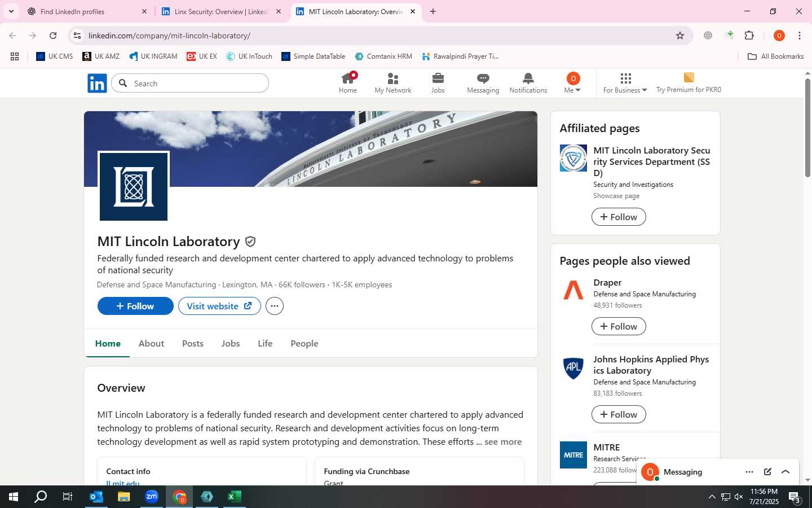Open the Home feed icon in the nav bar
This screenshot has height=508, width=812.
point(347,83)
